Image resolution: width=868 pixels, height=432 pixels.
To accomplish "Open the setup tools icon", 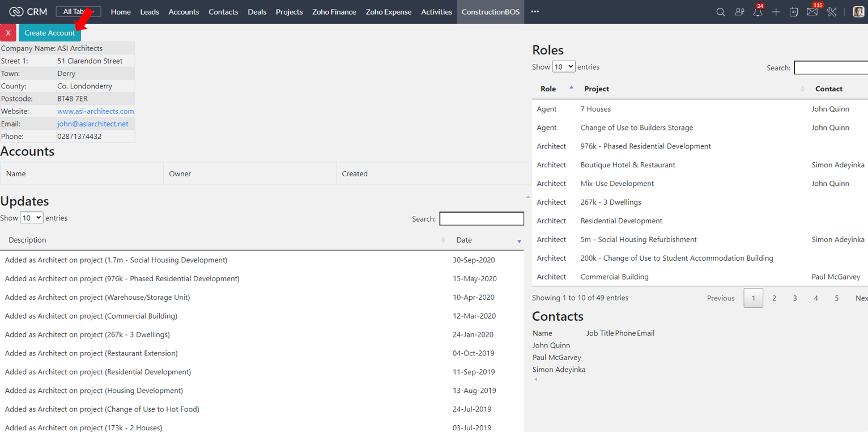I will [832, 12].
